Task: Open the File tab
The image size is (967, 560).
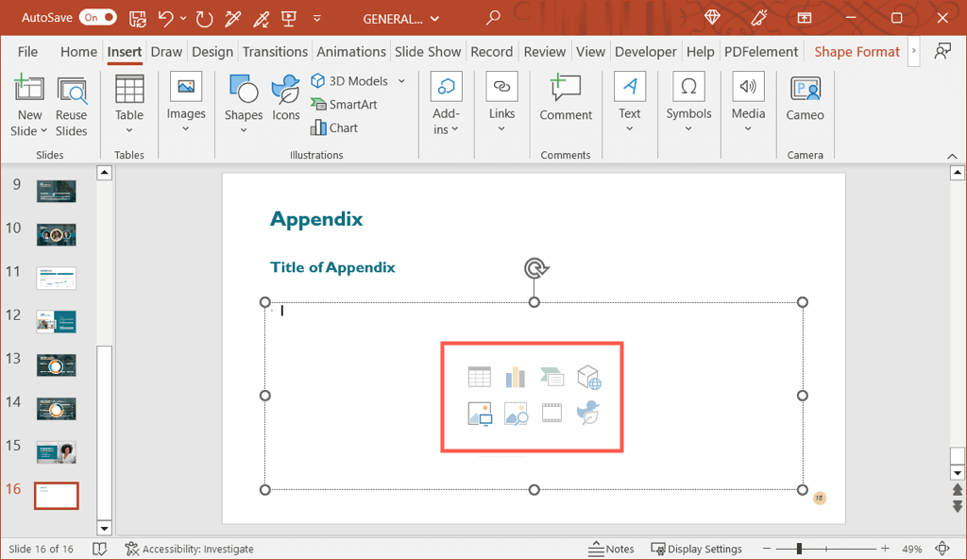Action: pos(27,52)
